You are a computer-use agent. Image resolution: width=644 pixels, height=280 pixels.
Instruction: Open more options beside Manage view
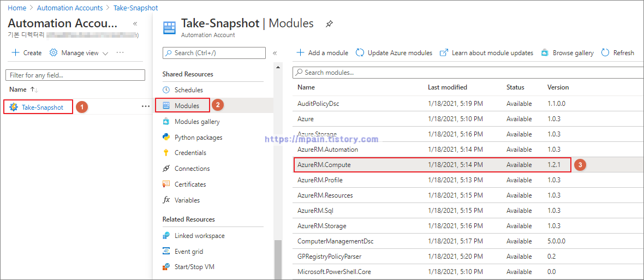[x=120, y=52]
